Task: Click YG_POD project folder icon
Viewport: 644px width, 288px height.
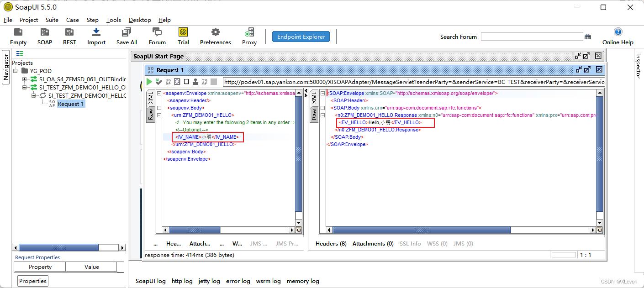Action: pos(25,71)
